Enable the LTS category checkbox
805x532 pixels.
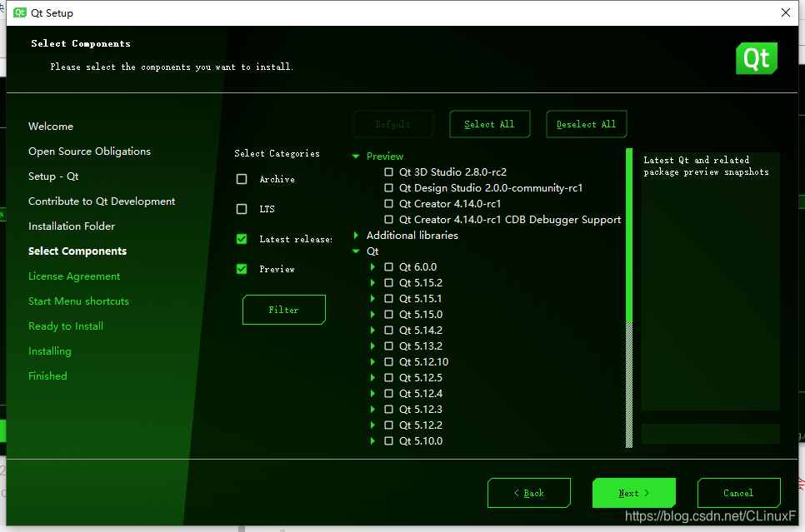(x=242, y=209)
